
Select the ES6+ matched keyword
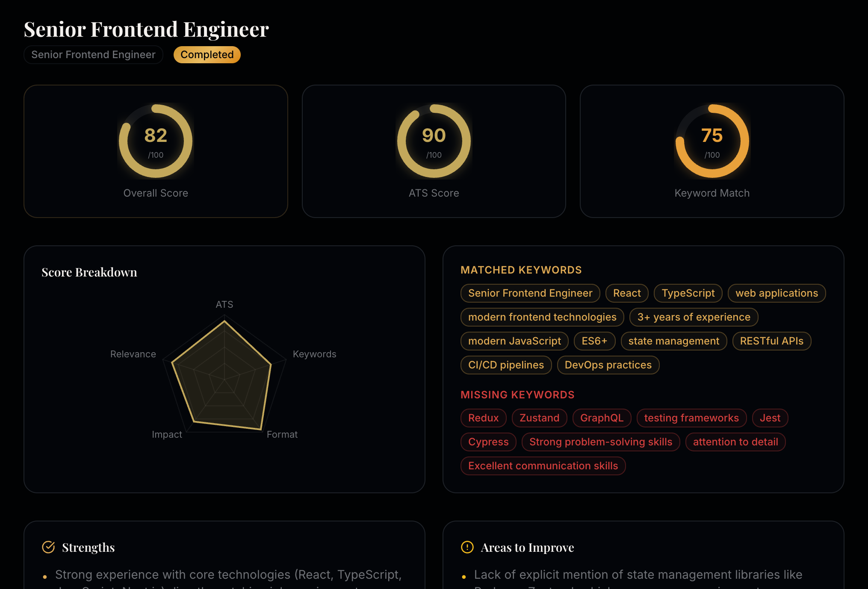tap(594, 341)
